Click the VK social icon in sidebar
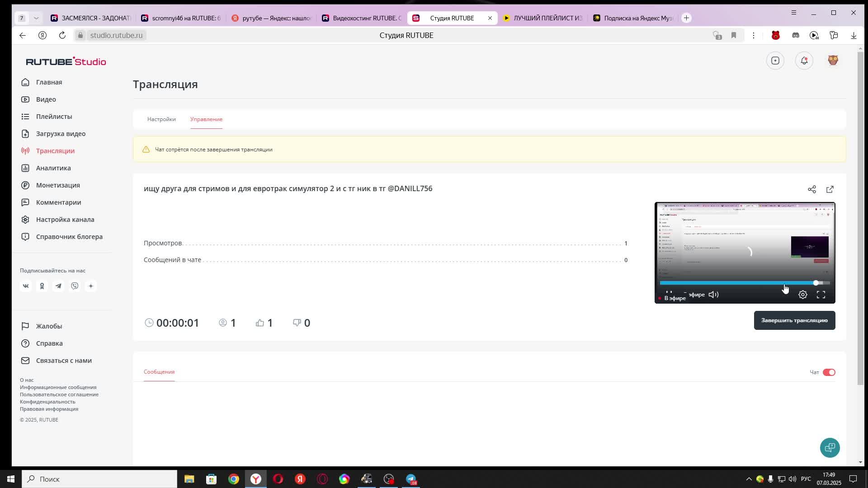Screen dimensions: 868x488 tap(26, 286)
